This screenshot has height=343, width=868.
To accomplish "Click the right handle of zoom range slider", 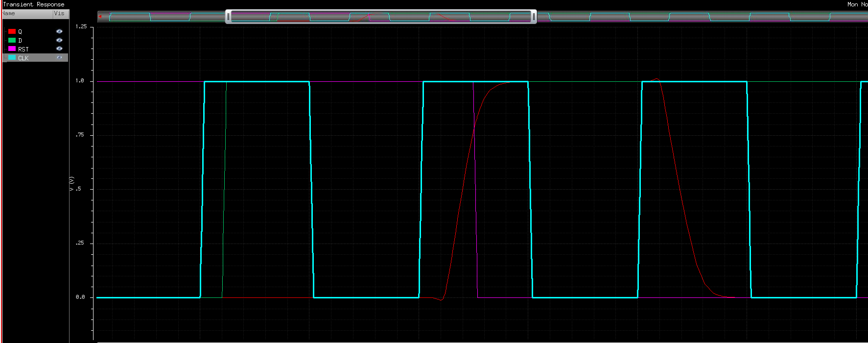I will pyautogui.click(x=534, y=17).
